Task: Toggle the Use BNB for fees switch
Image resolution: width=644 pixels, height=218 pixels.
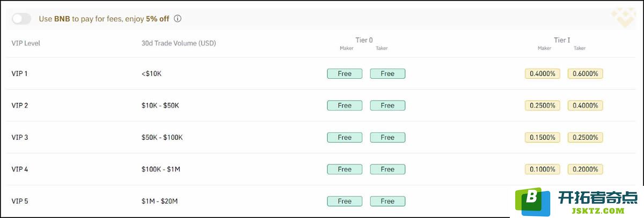Action: click(22, 19)
